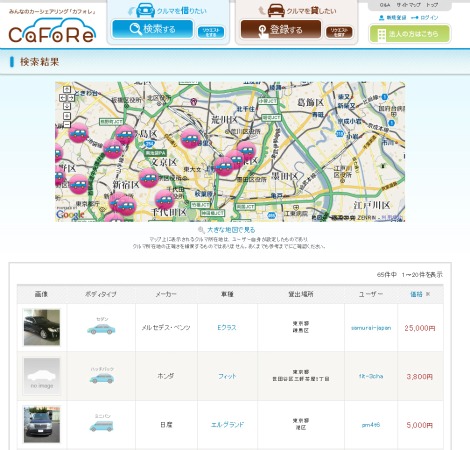Click the magnifier icon beside 大きな地図で見る
The width and height of the screenshot is (470, 450).
[201, 230]
